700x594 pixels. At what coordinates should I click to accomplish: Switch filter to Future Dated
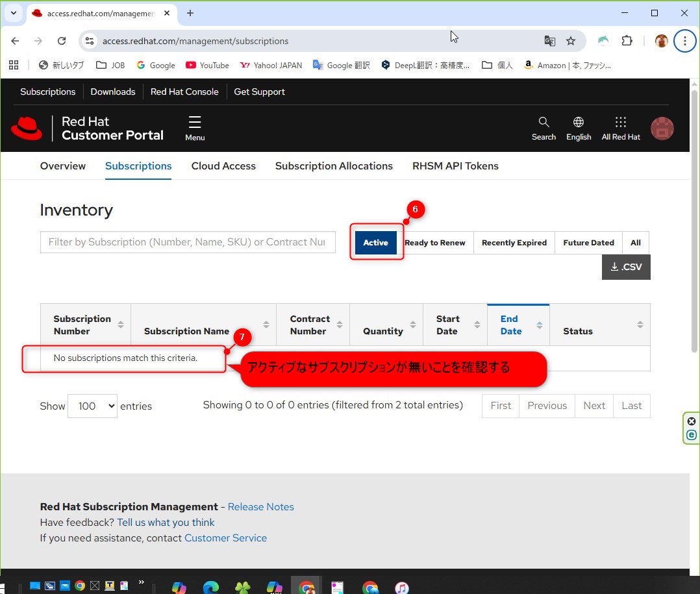[588, 243]
